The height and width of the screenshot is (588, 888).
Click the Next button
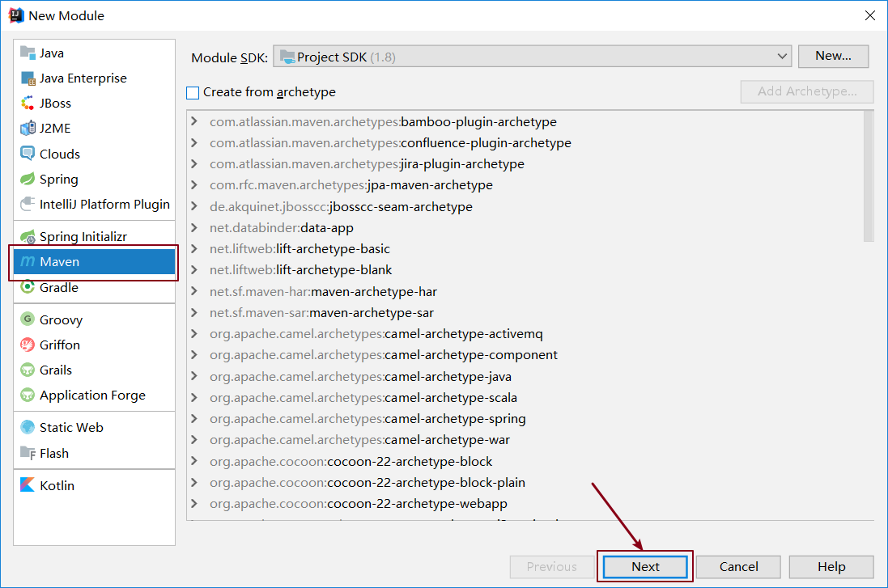(x=644, y=566)
